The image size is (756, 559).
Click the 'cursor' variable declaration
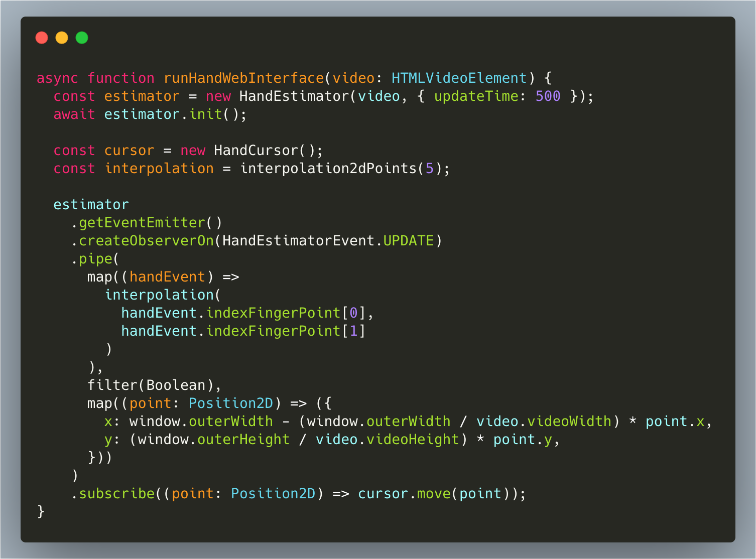pos(129,151)
